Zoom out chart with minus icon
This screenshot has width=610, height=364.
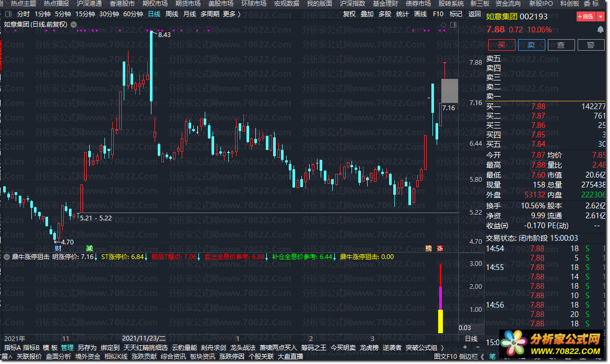(x=478, y=347)
